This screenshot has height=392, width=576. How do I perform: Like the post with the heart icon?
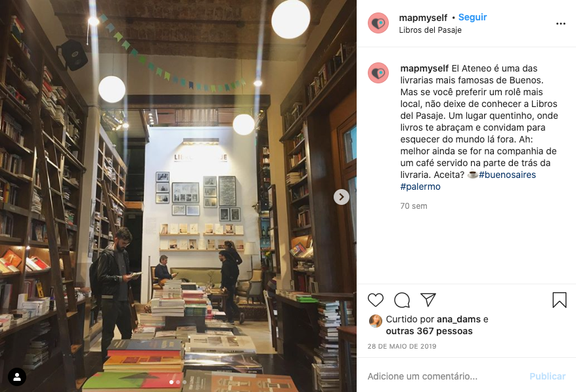(376, 300)
